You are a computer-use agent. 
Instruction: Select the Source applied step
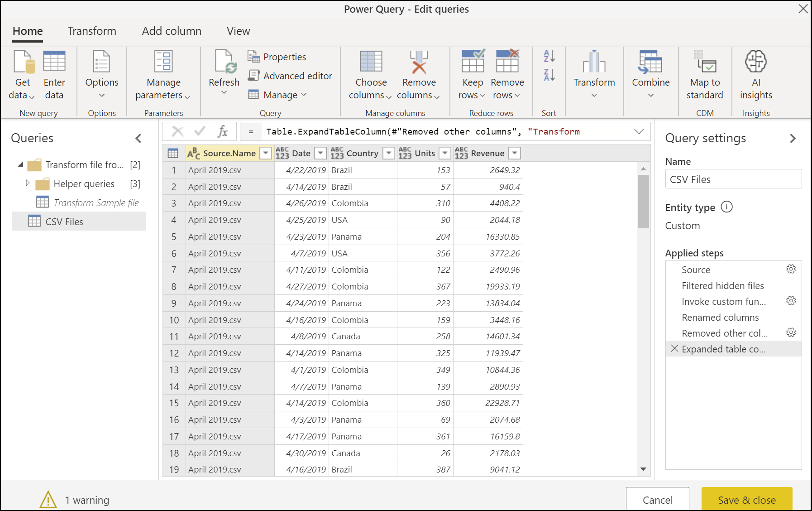(x=733, y=270)
